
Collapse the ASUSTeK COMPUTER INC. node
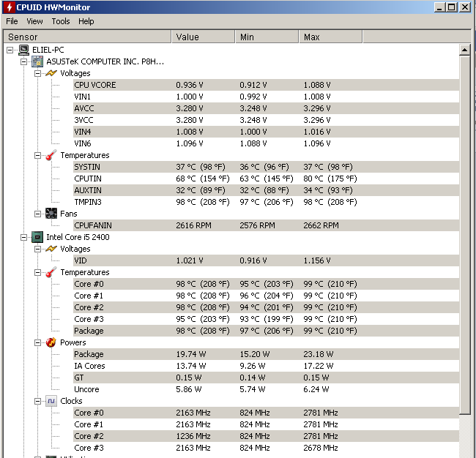(23, 62)
